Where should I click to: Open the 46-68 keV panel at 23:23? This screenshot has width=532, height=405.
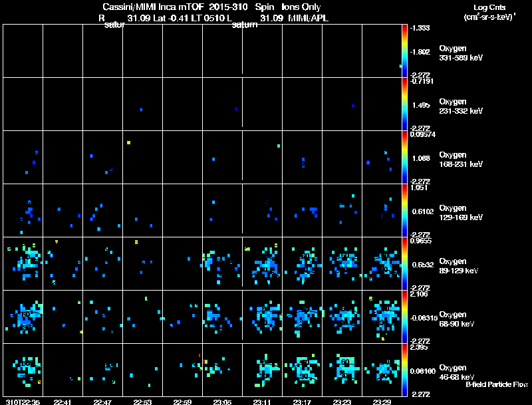coord(342,370)
